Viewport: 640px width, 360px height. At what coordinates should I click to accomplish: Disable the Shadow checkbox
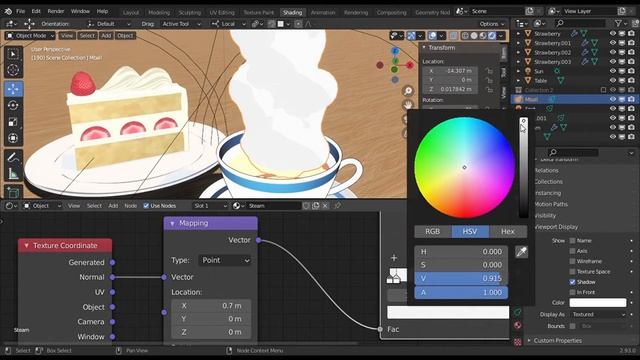pos(572,282)
